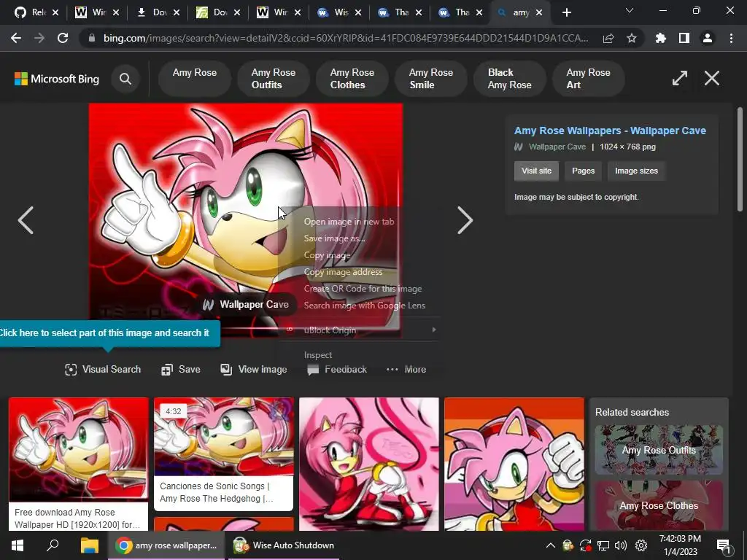The width and height of the screenshot is (747, 560).
Task: Click the Windows Start button
Action: tap(18, 545)
